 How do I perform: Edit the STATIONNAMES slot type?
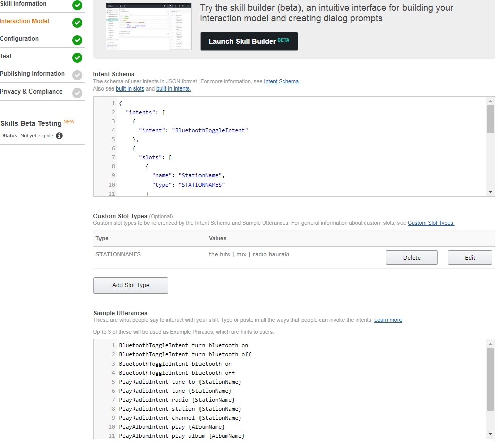click(x=470, y=258)
